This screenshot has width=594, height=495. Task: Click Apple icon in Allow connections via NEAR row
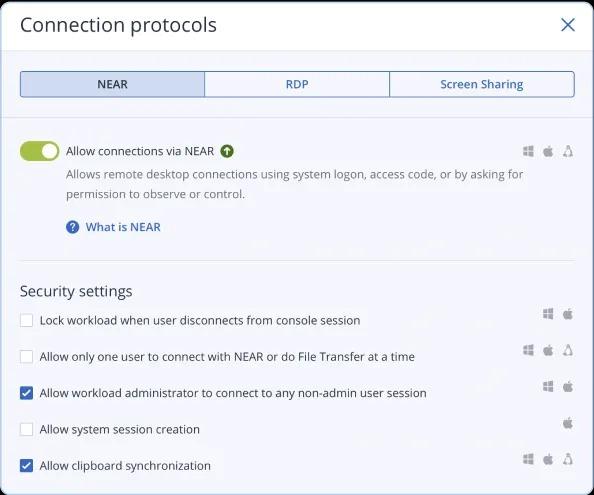pos(548,151)
